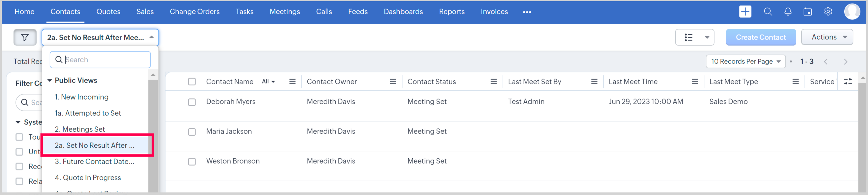Expand the 10 Records Per Page dropdown
This screenshot has width=868, height=195.
pyautogui.click(x=745, y=61)
